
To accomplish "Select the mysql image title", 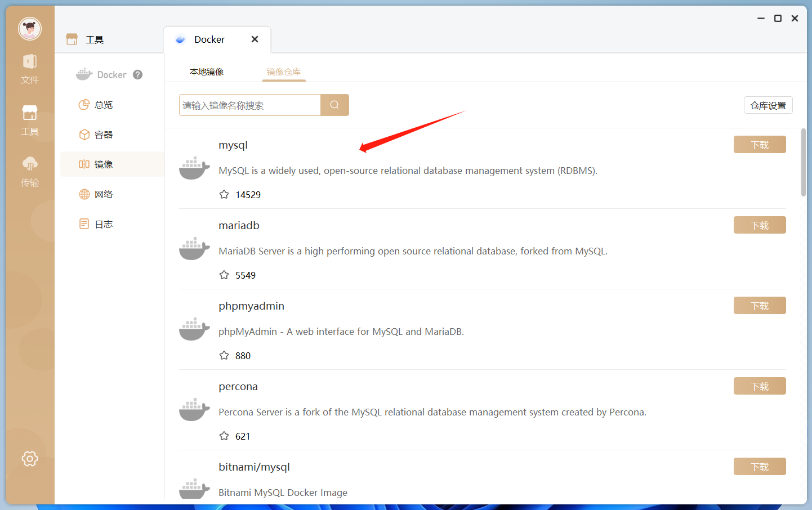I will point(233,145).
